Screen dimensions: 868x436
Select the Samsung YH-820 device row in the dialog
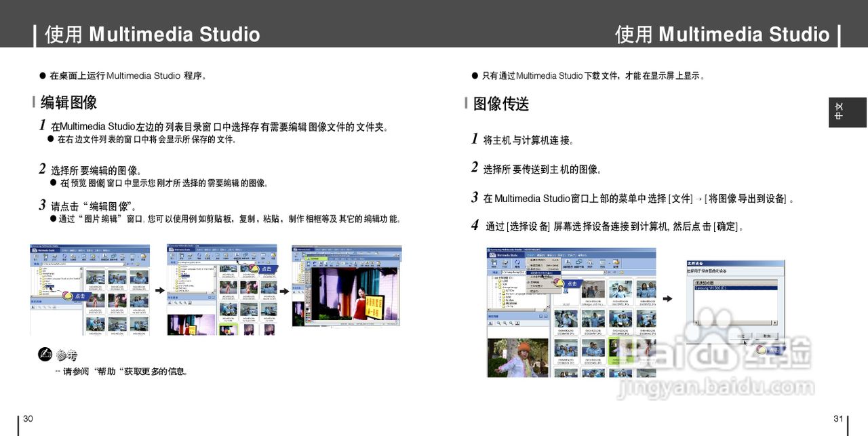pyautogui.click(x=736, y=288)
